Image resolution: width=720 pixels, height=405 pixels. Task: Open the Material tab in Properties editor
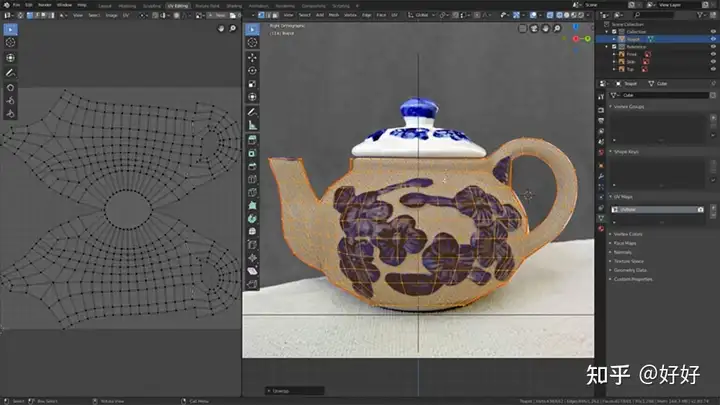coord(601,229)
